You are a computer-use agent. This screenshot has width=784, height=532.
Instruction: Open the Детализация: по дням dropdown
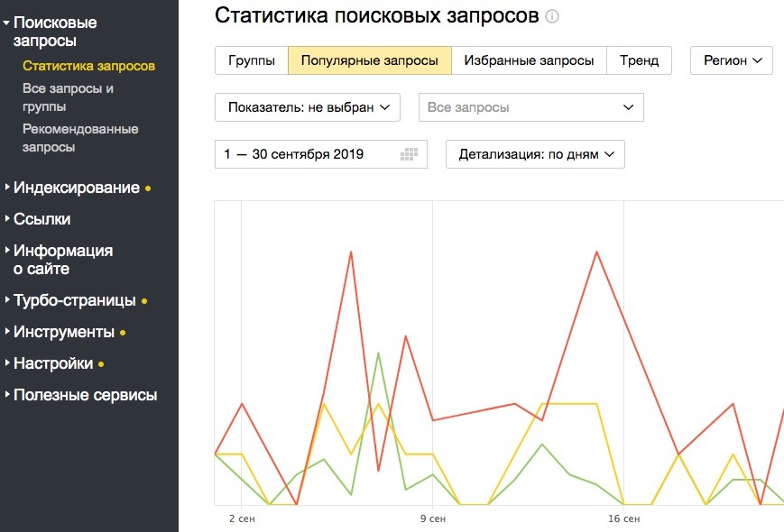(x=534, y=154)
